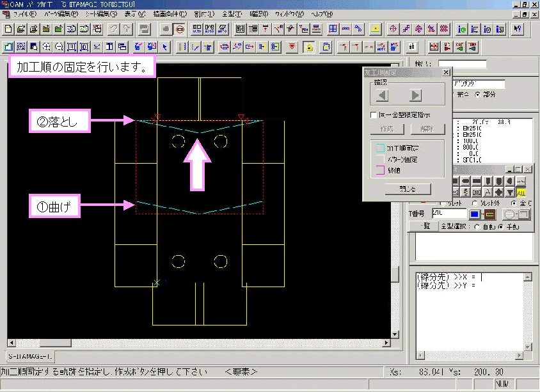Click the crosshair circle origin icon

pyautogui.click(x=393, y=29)
